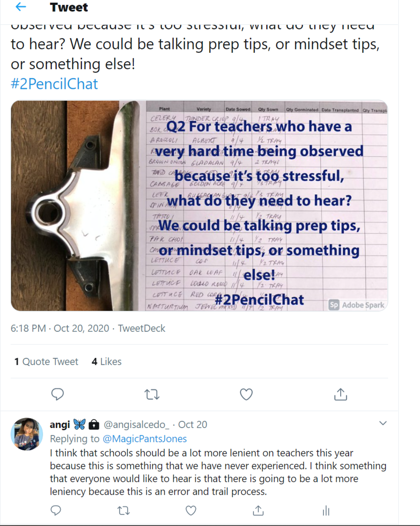Viewport: 420px width, 526px height.
Task: Click the tweet timestamp 6:18 PM
Action: pos(60,328)
